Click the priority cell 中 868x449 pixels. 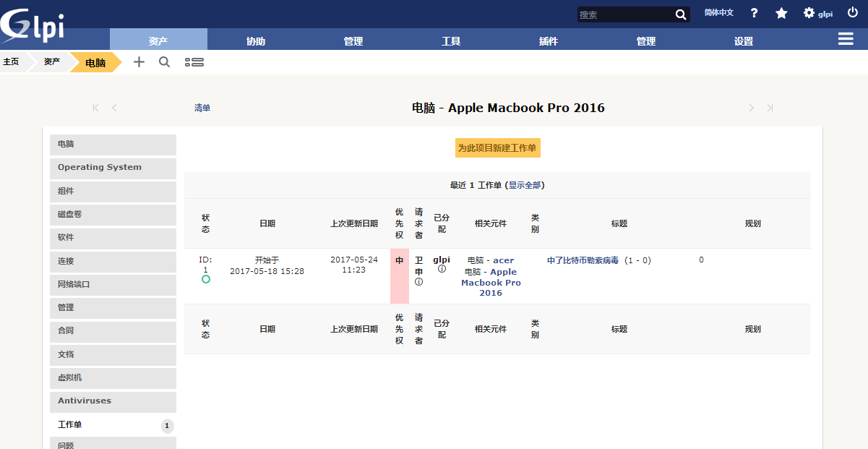point(399,276)
